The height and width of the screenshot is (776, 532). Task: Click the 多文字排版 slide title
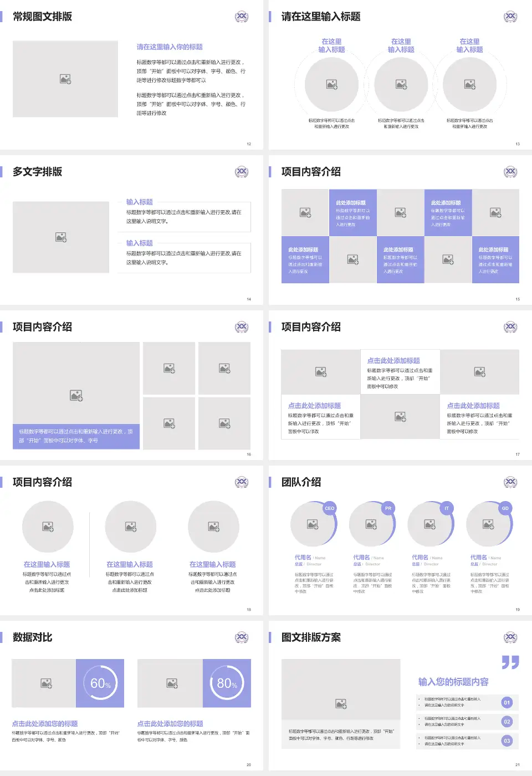[x=37, y=172]
